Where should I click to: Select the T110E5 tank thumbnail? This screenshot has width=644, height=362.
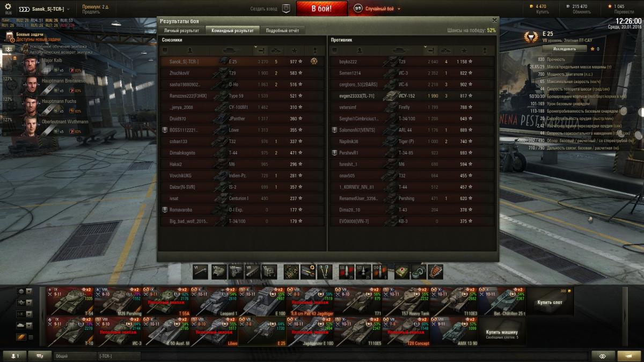point(358,332)
